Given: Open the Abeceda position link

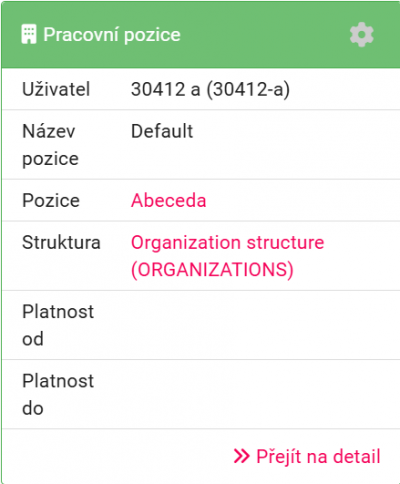Looking at the screenshot, I should tap(168, 200).
